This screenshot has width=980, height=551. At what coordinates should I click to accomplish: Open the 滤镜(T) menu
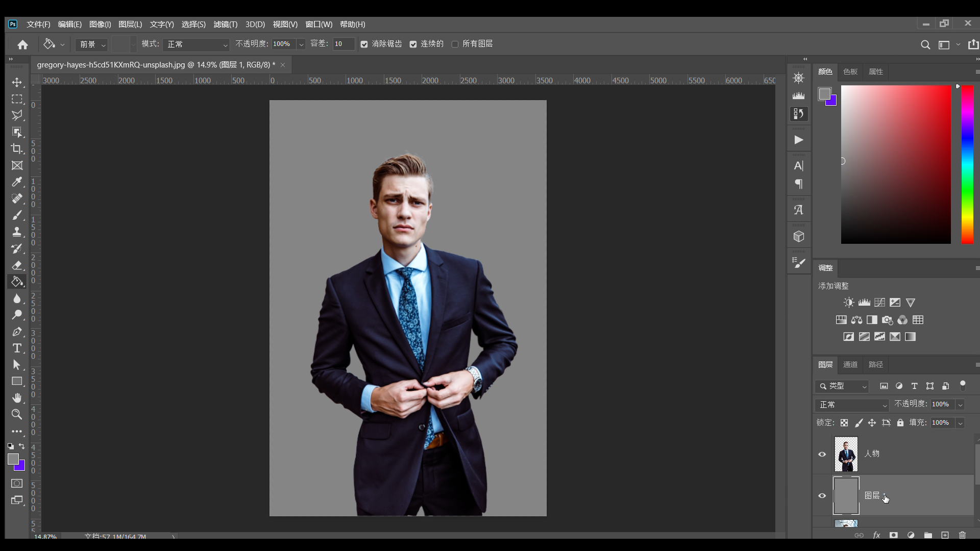225,24
